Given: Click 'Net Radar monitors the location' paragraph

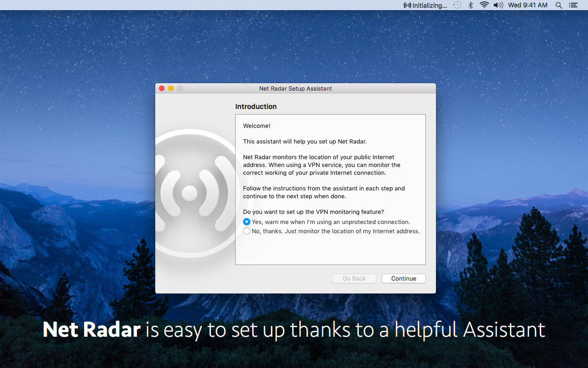Looking at the screenshot, I should [x=322, y=165].
